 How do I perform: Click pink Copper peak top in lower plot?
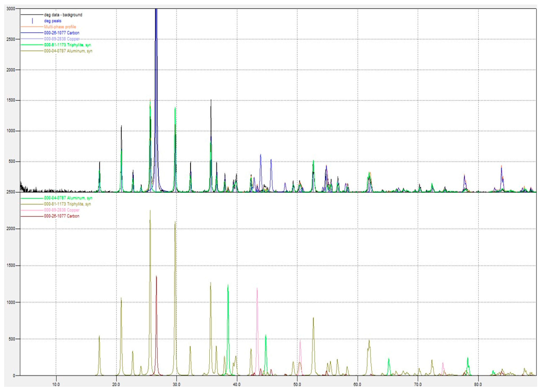[257, 289]
